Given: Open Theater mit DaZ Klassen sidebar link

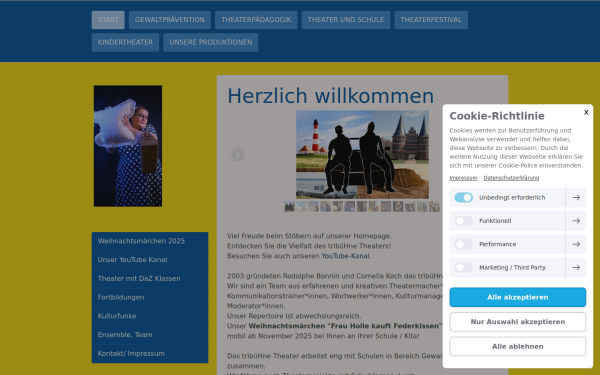Looking at the screenshot, I should tap(150, 279).
